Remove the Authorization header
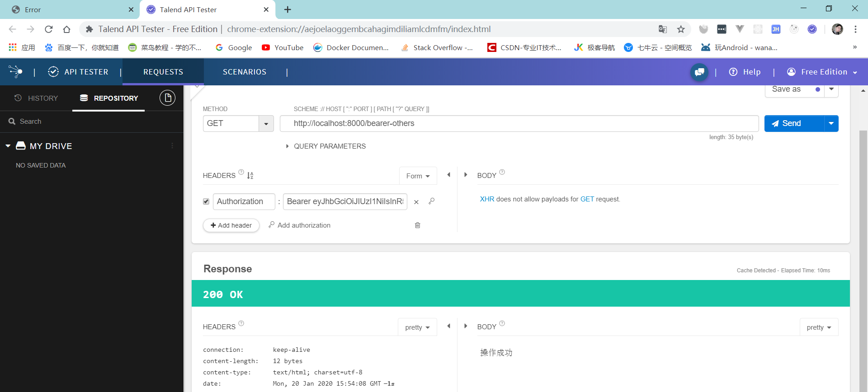The width and height of the screenshot is (868, 392). coord(416,202)
